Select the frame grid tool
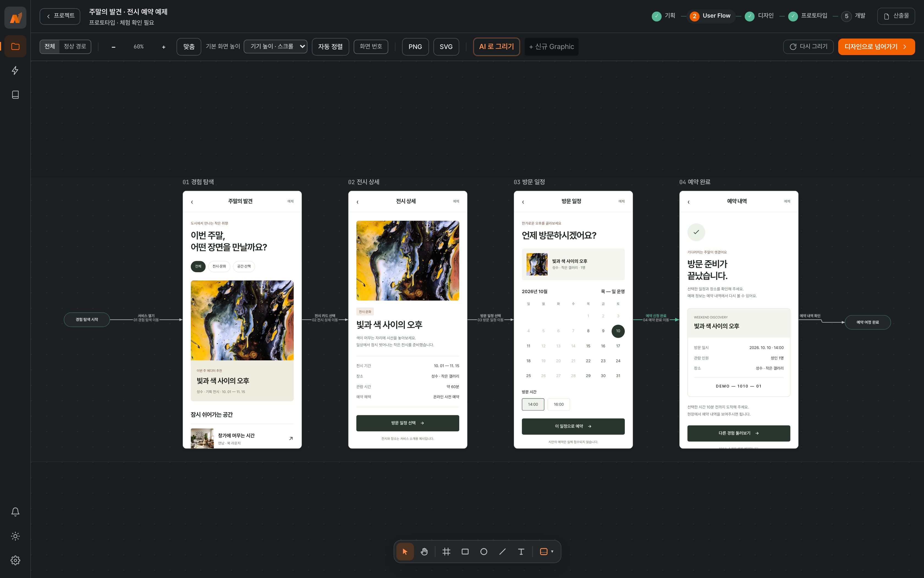 tap(446, 552)
